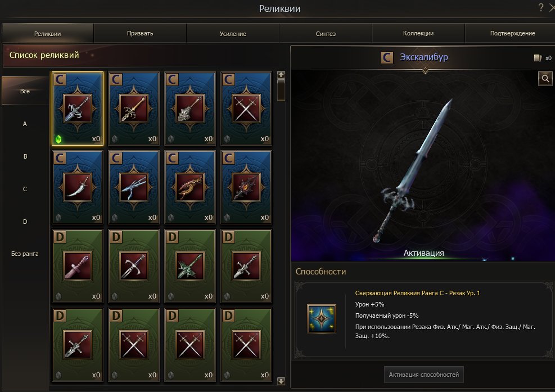The height and width of the screenshot is (392, 555).
Task: Grab the relic list scrollbar thumb
Action: [281, 91]
